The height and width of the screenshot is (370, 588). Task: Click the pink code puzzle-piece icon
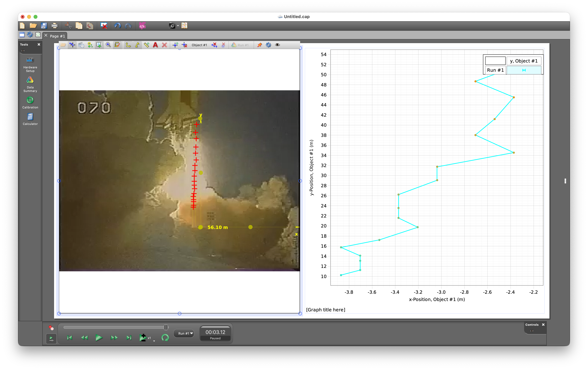coord(142,26)
